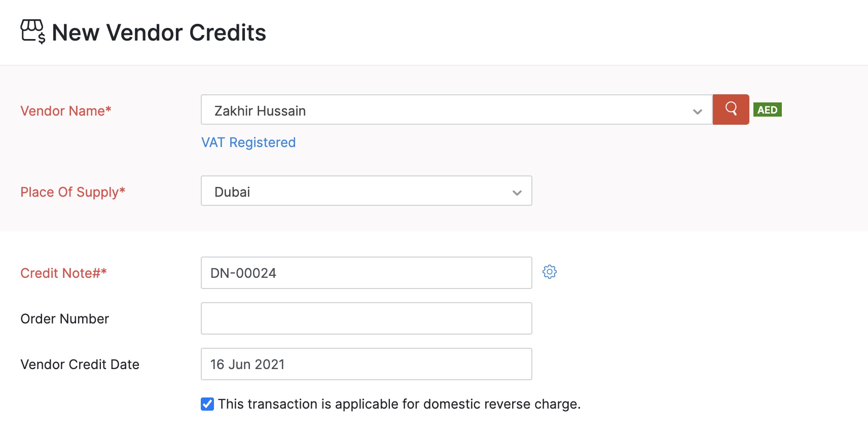Click the Place Of Supply label
This screenshot has height=436, width=868.
point(73,192)
